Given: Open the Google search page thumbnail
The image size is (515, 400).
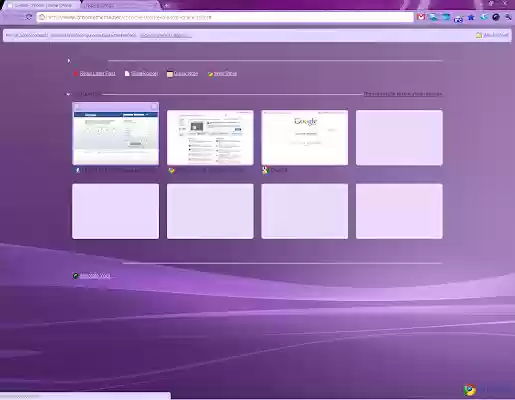Looking at the screenshot, I should coord(305,137).
